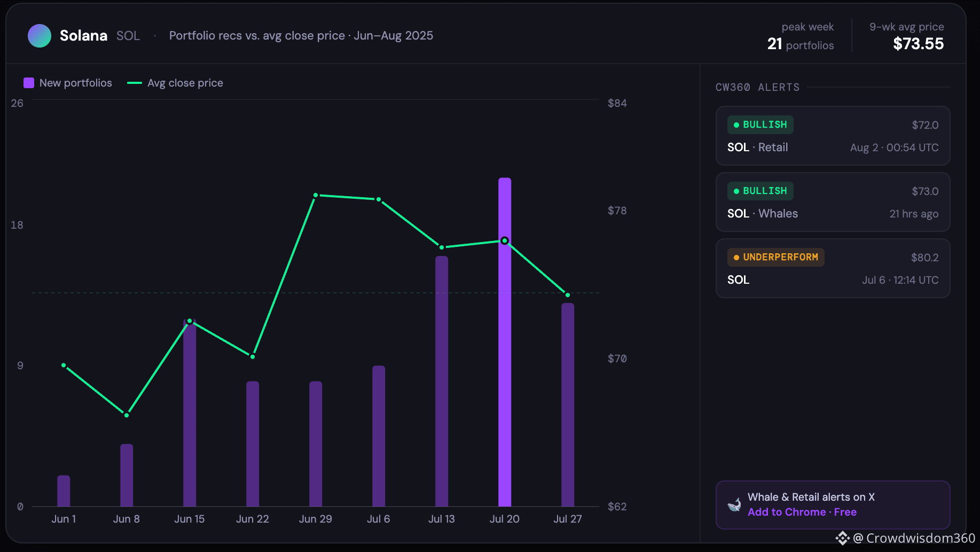
Task: Select the highlighted Jul 20 peak bar
Action: pos(505,342)
